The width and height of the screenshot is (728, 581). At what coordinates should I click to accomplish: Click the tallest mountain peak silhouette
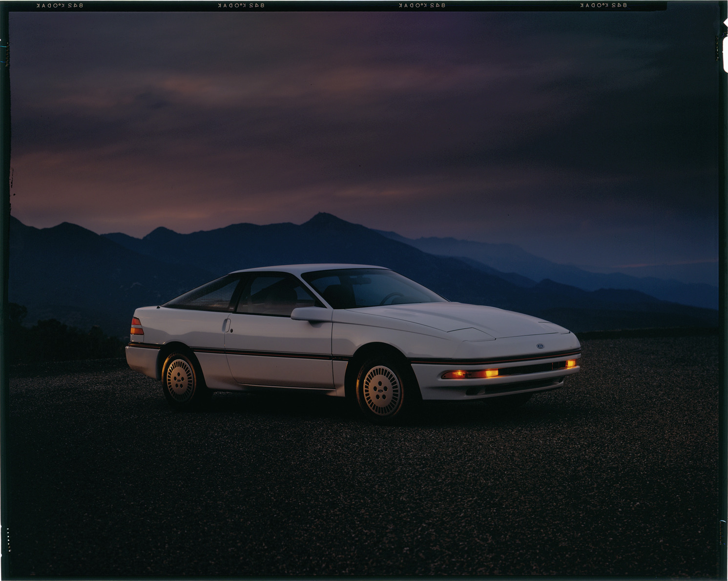pyautogui.click(x=321, y=216)
